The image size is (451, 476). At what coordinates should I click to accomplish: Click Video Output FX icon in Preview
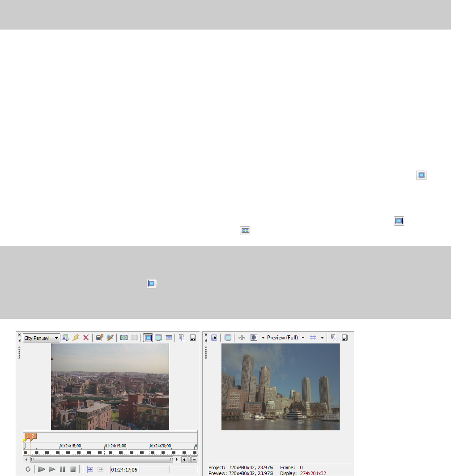242,338
